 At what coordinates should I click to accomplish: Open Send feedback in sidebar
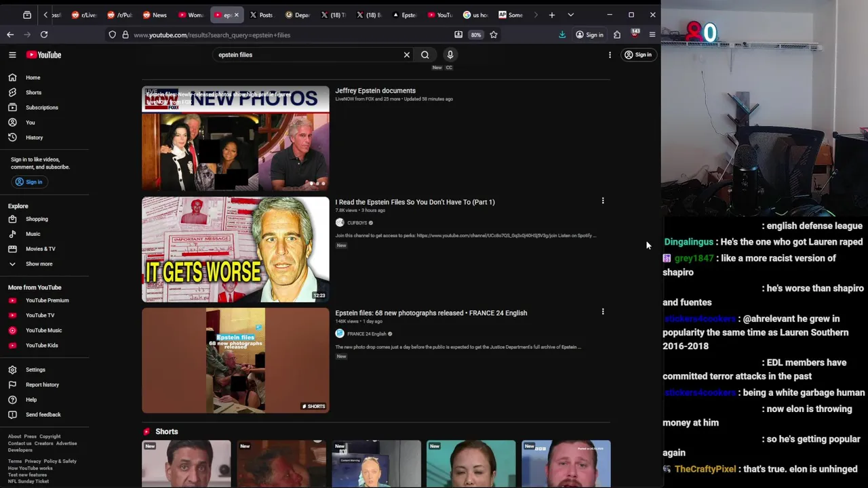click(44, 415)
